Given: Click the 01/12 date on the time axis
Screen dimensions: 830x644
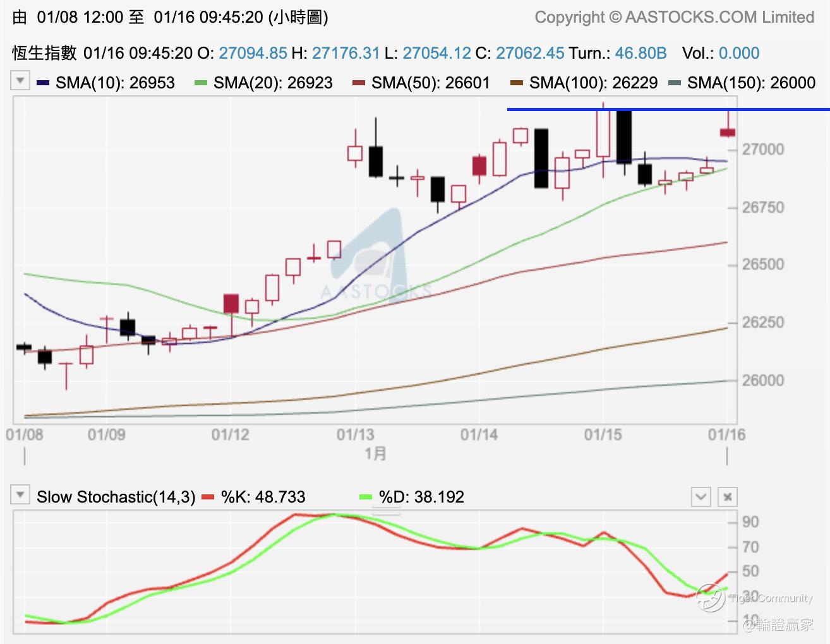Looking at the screenshot, I should pyautogui.click(x=230, y=435).
